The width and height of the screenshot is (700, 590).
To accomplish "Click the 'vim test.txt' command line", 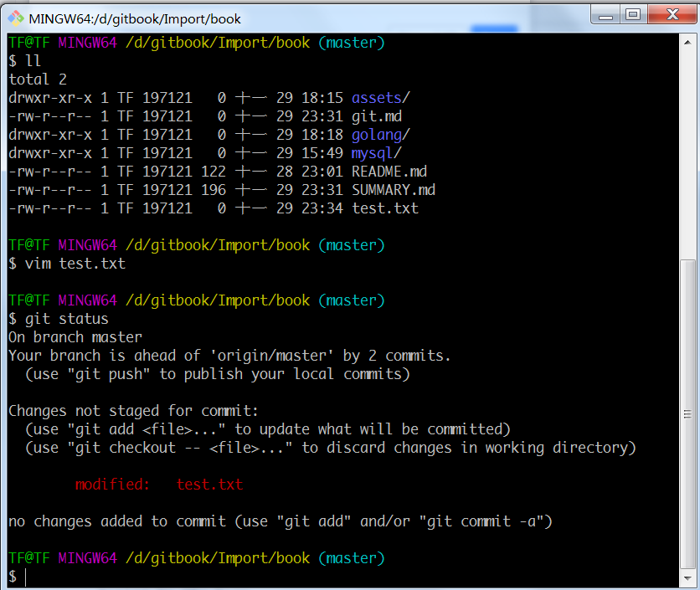I will (75, 264).
